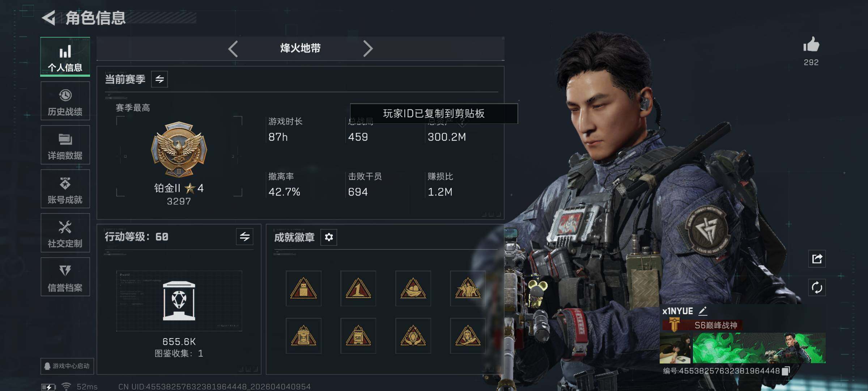Image resolution: width=868 pixels, height=391 pixels.
Task: Switch to the previous mode with the left chevron
Action: click(x=233, y=49)
